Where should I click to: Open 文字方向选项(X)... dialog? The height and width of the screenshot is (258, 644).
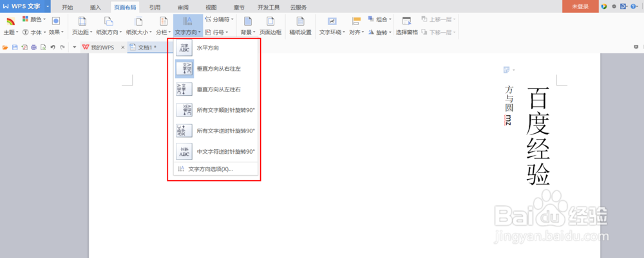coord(216,169)
